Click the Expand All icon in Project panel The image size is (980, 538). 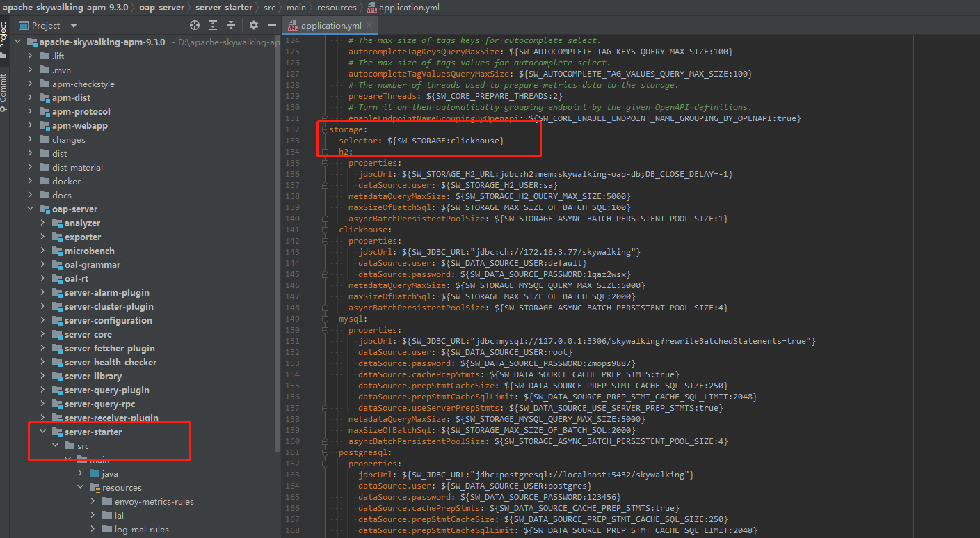(213, 25)
